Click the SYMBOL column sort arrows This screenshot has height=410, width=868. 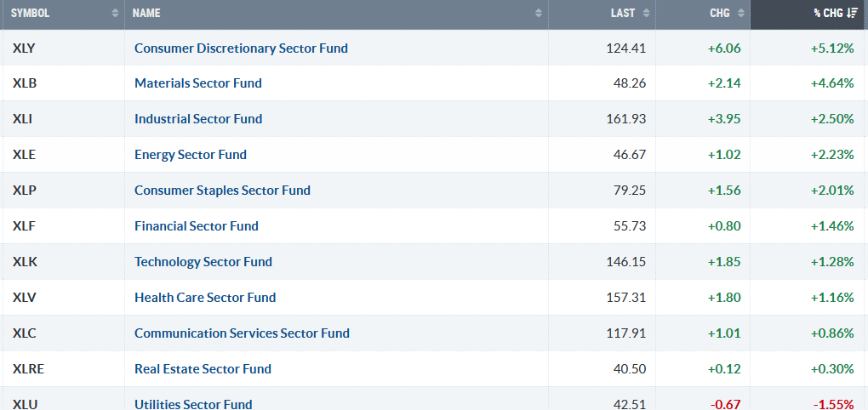pyautogui.click(x=115, y=14)
